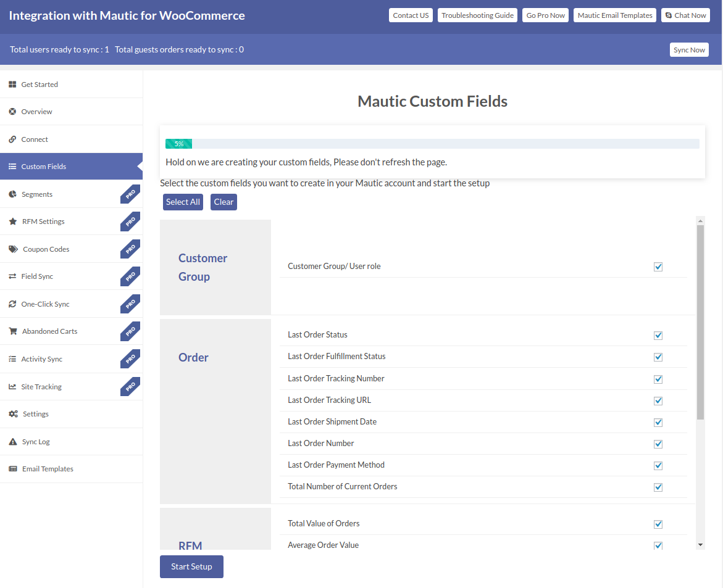Toggle Last Order Tracking URL checkbox
Screen dimensions: 723x588
coord(658,401)
